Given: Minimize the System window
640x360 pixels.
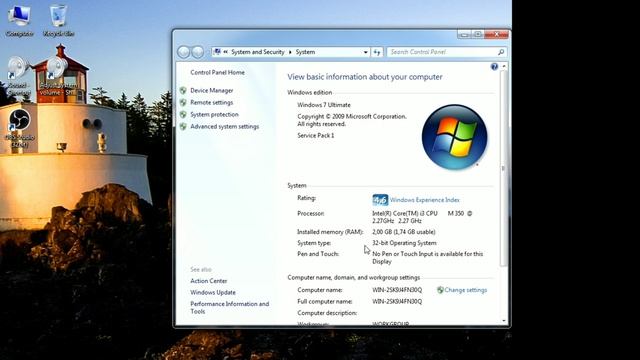Looking at the screenshot, I should tap(464, 35).
